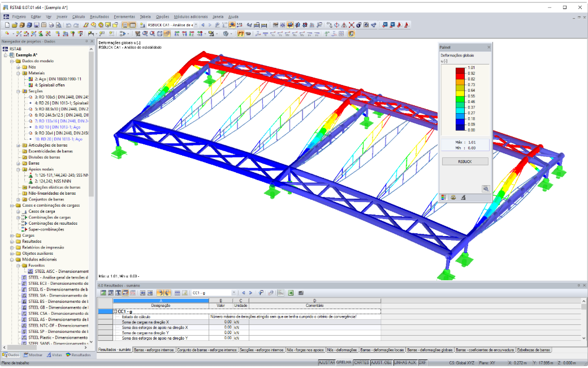Expand the Cargas tree node
The width and height of the screenshot is (588, 368).
coord(12,236)
